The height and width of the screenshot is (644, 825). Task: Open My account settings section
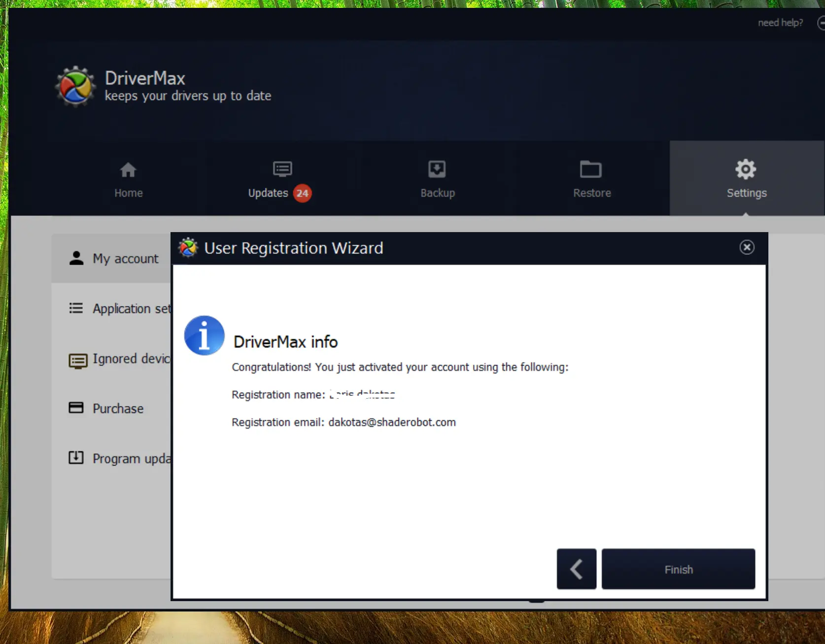coord(111,258)
